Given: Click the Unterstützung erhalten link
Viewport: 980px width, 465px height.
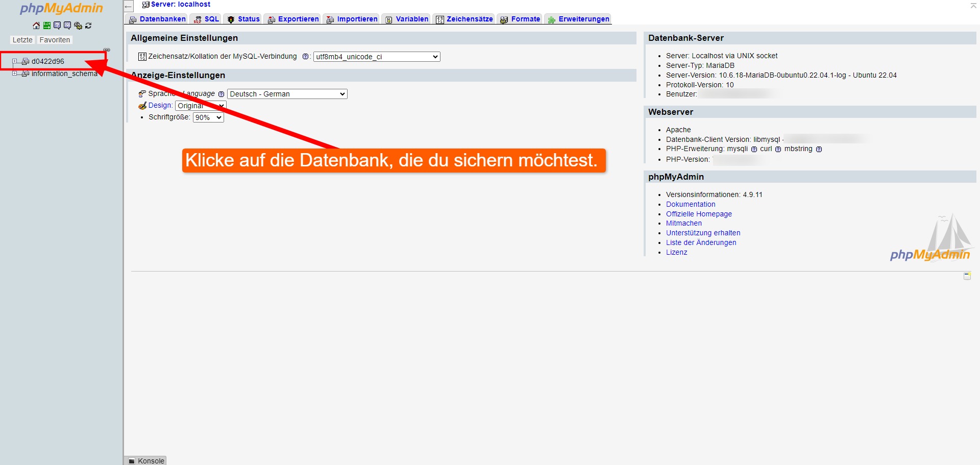Looking at the screenshot, I should [x=703, y=233].
